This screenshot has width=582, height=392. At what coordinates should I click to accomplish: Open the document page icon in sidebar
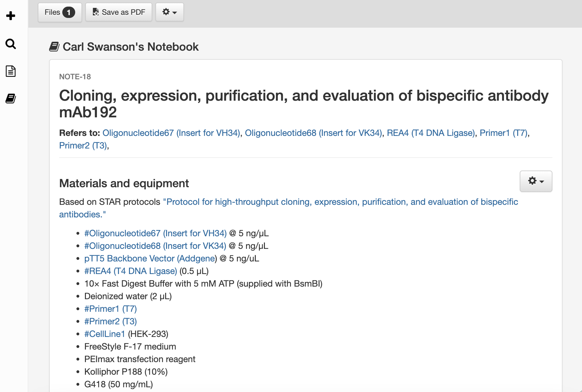point(11,71)
